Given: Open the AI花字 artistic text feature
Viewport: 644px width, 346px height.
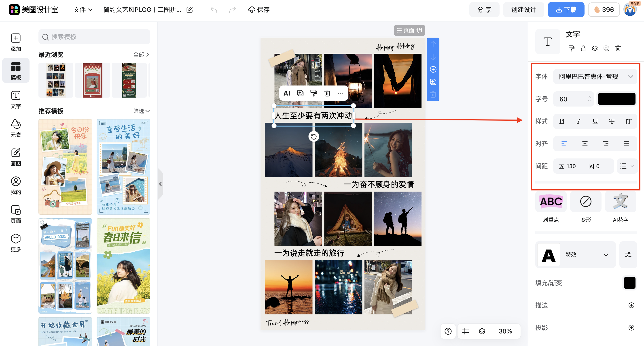Looking at the screenshot, I should click(x=620, y=201).
